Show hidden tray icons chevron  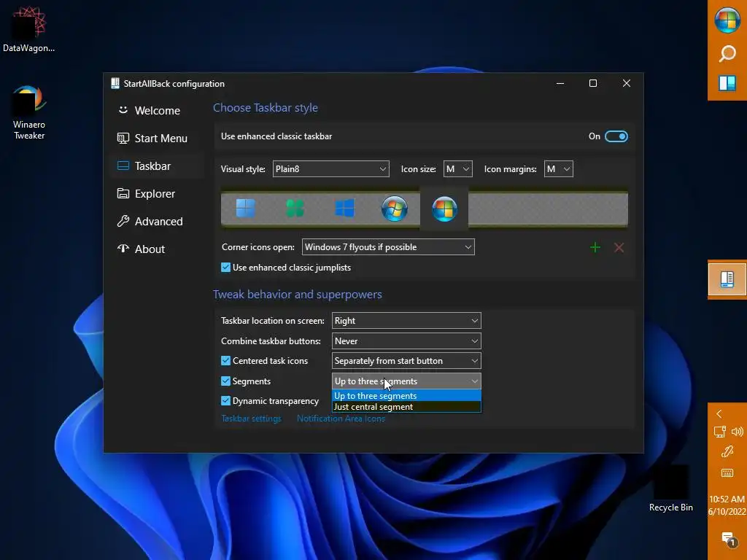point(719,414)
